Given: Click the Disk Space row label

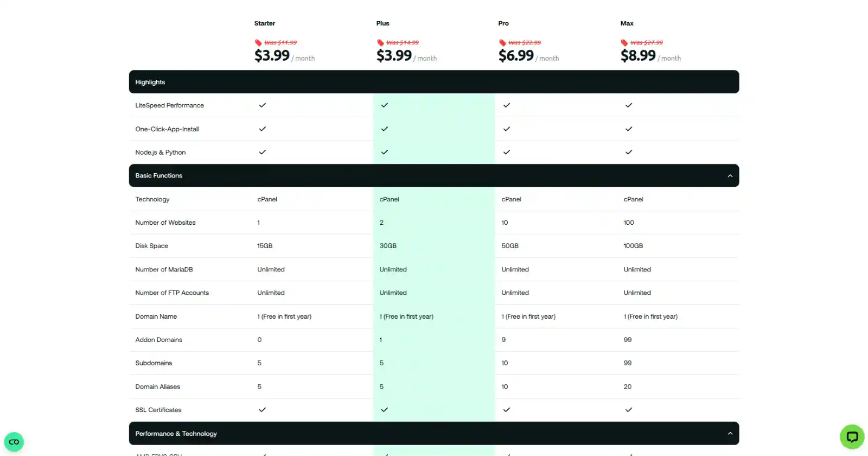Looking at the screenshot, I should pos(152,246).
